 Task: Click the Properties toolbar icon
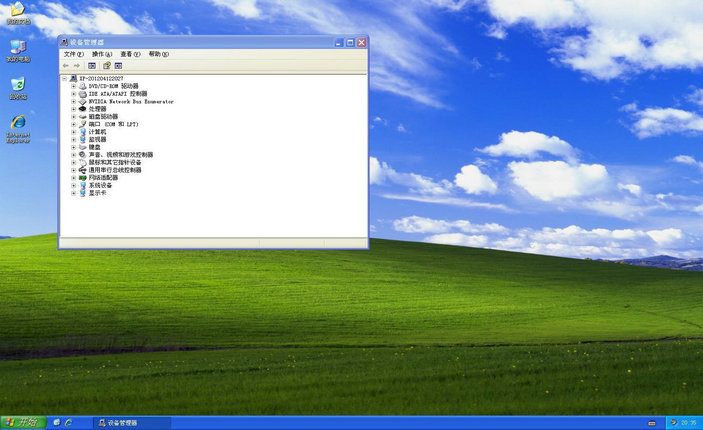pos(106,65)
